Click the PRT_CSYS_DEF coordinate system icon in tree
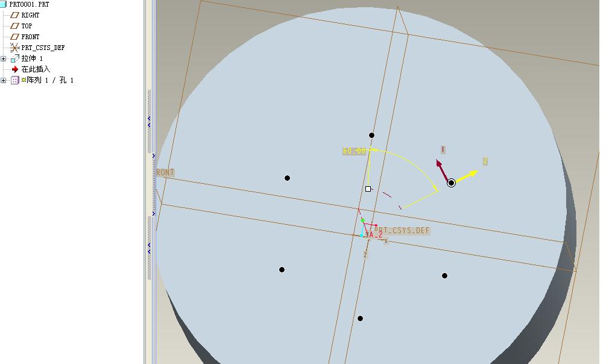 click(14, 48)
